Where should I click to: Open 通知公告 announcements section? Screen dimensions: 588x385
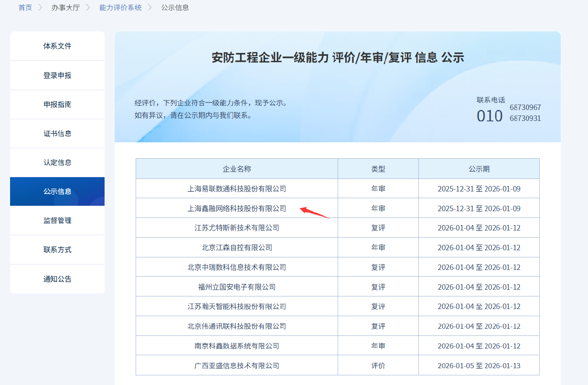coord(57,278)
